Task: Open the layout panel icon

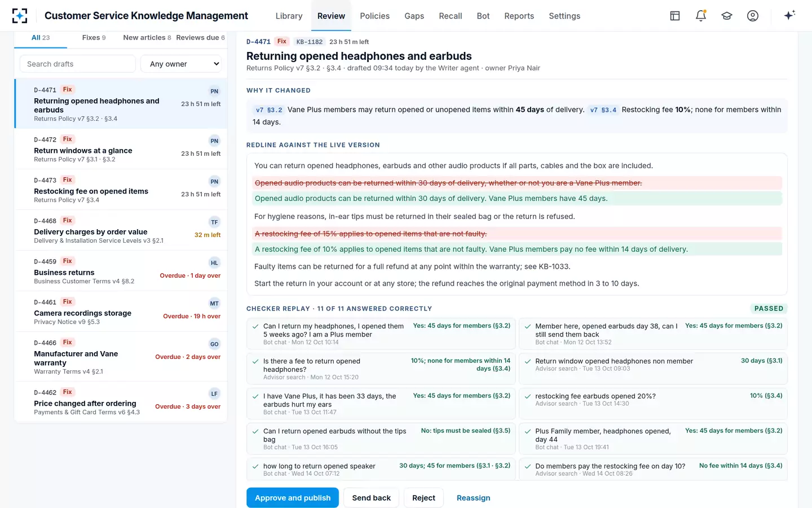Action: (x=675, y=16)
